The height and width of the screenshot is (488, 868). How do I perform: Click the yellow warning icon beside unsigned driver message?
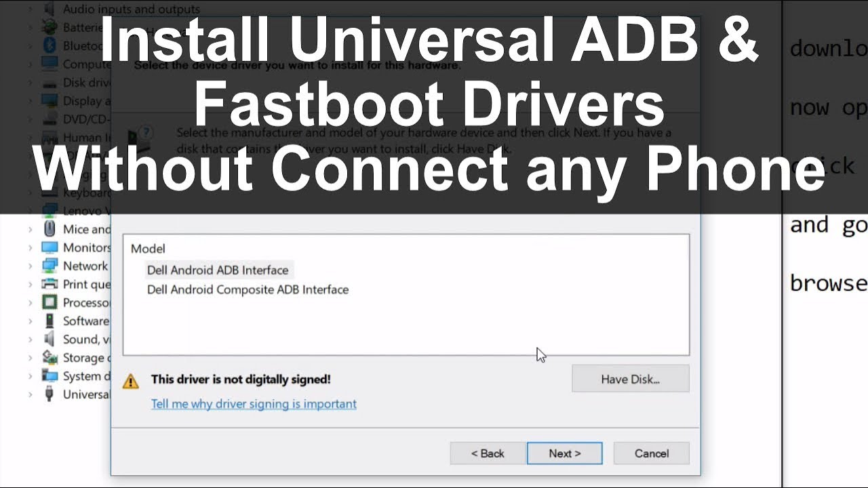[130, 381]
